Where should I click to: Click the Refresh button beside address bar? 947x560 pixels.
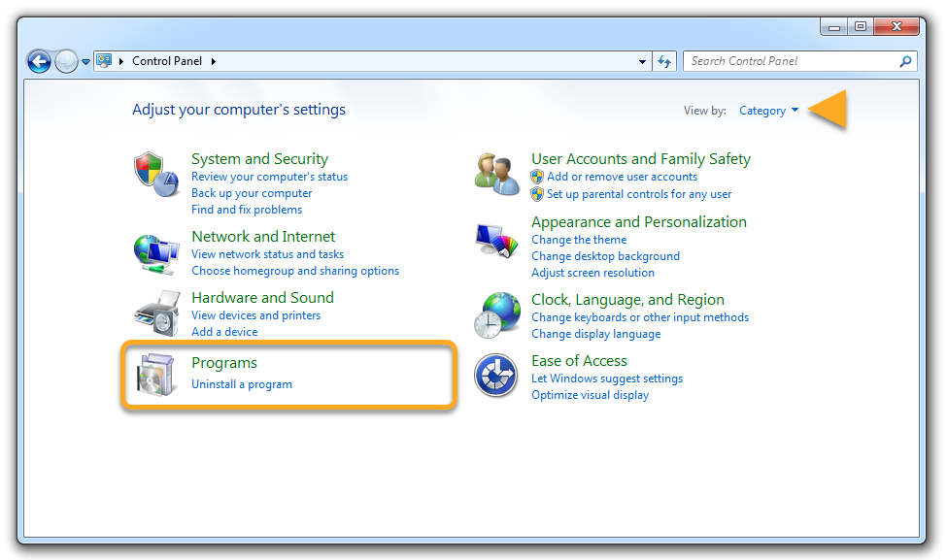point(664,61)
